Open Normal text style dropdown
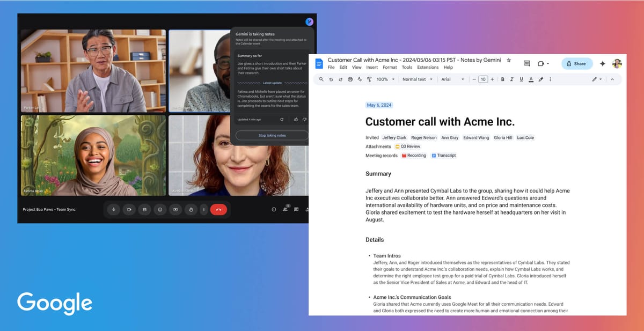 coord(417,79)
